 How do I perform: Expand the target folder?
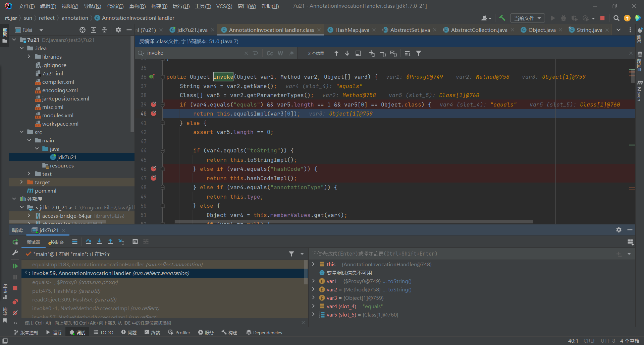22,182
